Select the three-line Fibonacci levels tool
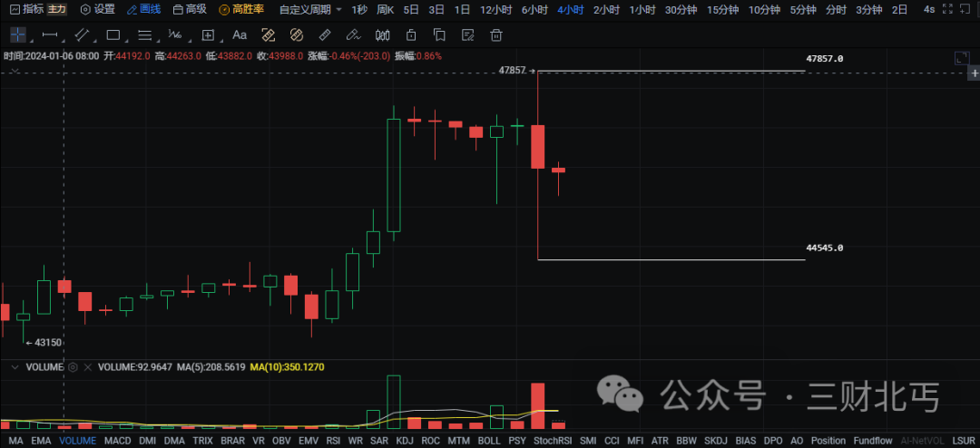The width and height of the screenshot is (980, 448). (x=144, y=35)
